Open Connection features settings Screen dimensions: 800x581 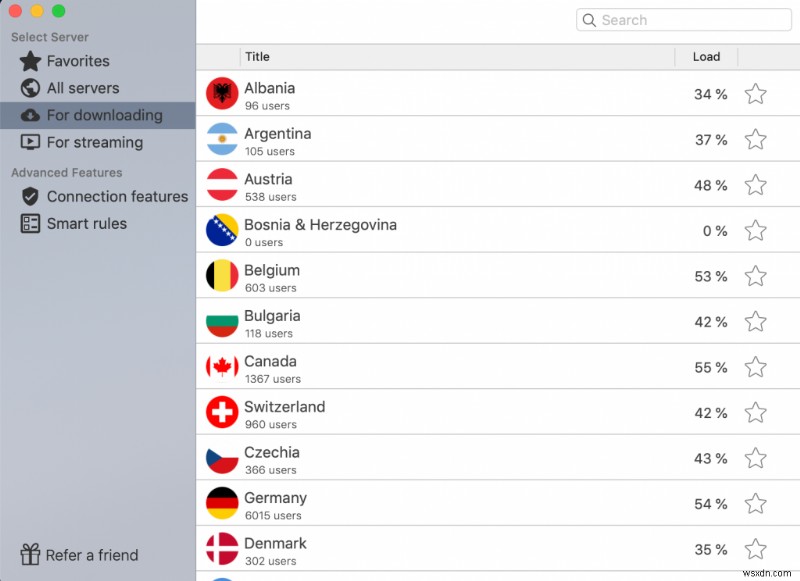click(x=117, y=197)
